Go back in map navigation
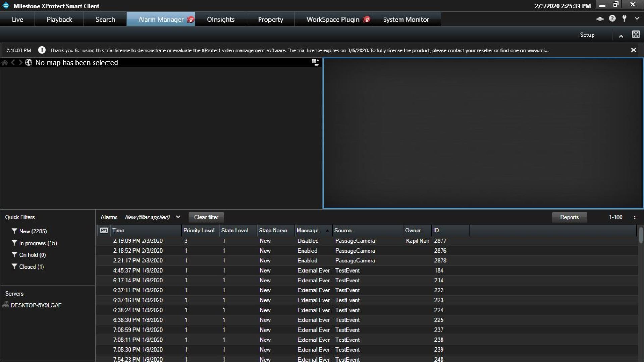The width and height of the screenshot is (644, 362). 13,63
